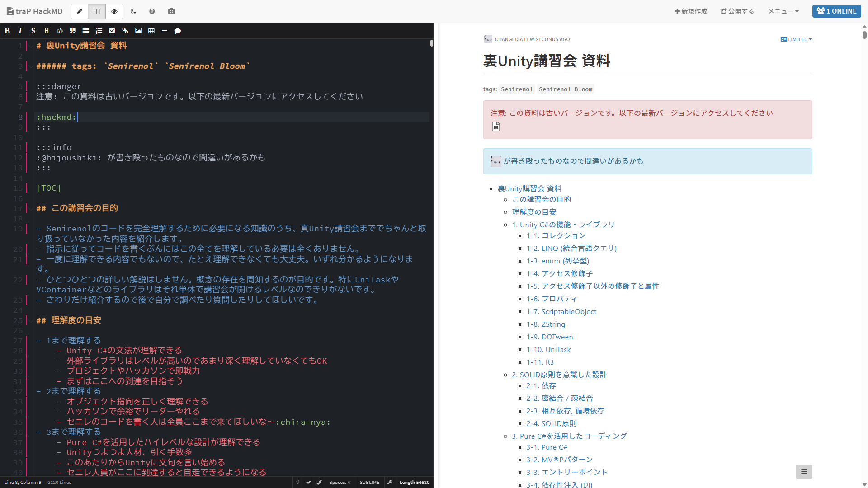Image resolution: width=868 pixels, height=488 pixels.
Task: Insert horizontal line with dash icon
Action: click(x=165, y=31)
